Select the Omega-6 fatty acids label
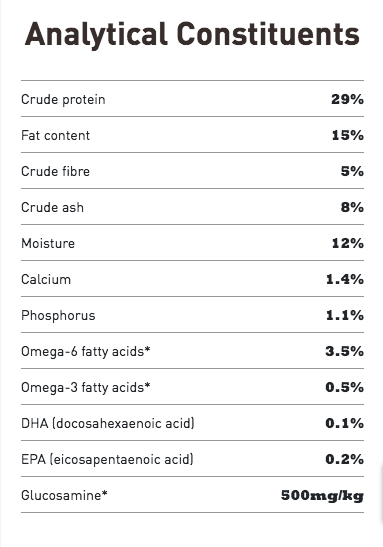383x547 pixels. [x=85, y=352]
